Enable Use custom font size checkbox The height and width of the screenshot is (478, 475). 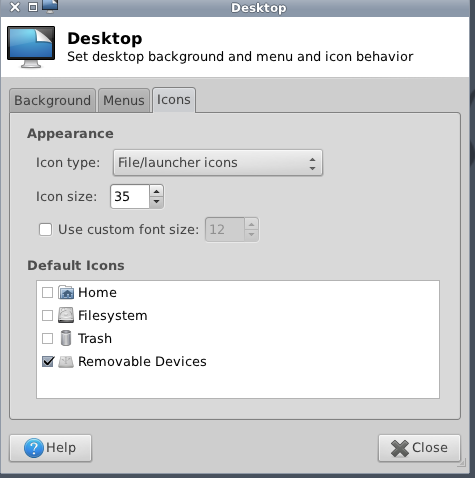click(45, 230)
